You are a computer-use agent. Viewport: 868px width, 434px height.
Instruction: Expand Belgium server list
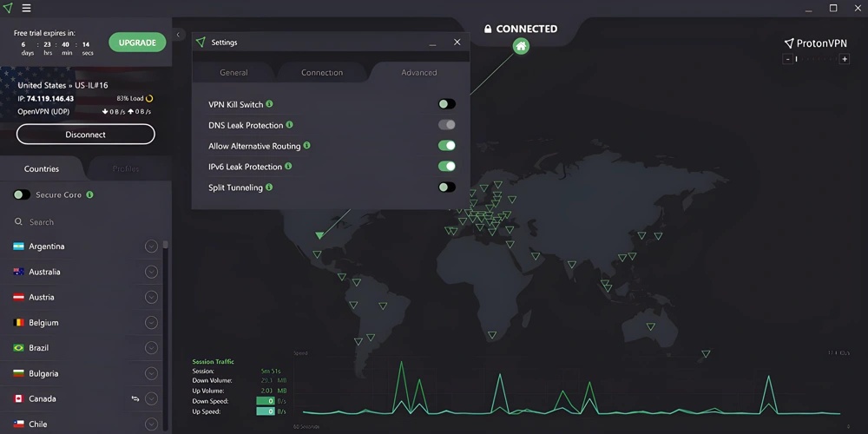click(151, 322)
